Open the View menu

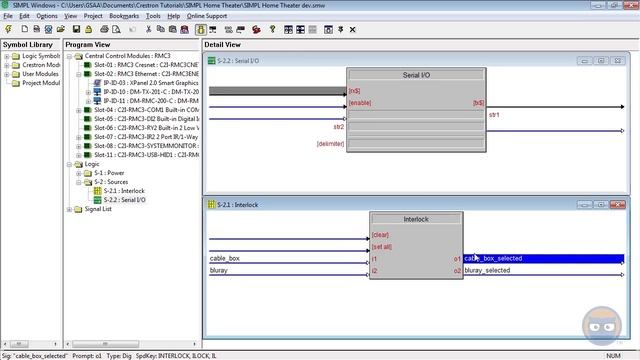(x=71, y=16)
